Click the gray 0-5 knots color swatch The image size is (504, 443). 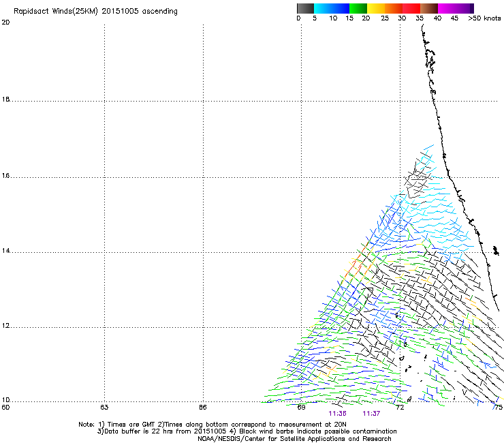pos(305,8)
